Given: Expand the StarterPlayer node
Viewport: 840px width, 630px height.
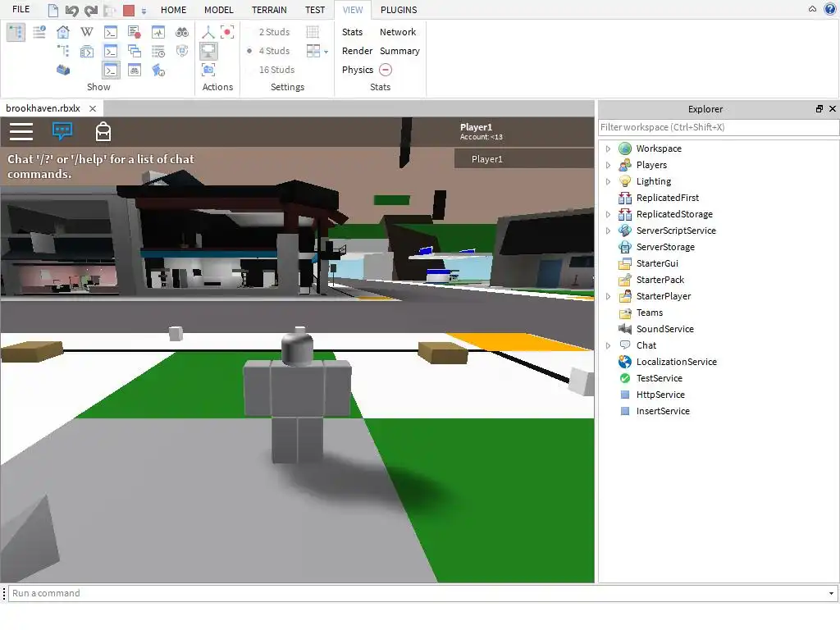Looking at the screenshot, I should pos(608,296).
